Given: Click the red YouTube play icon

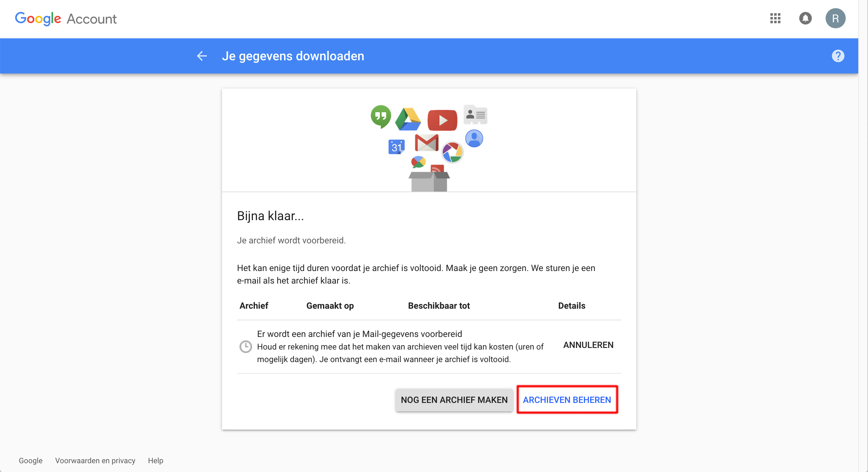Looking at the screenshot, I should pyautogui.click(x=442, y=120).
